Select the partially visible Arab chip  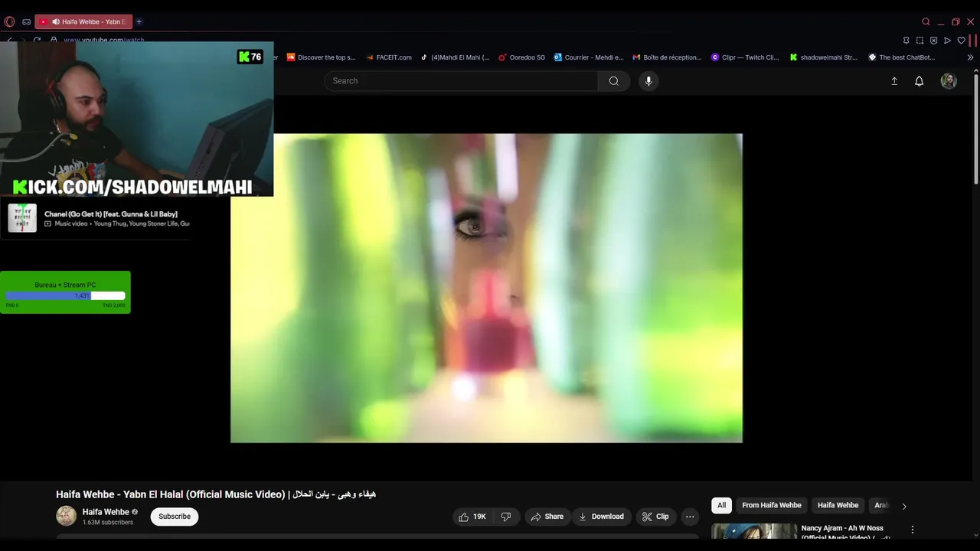(881, 505)
